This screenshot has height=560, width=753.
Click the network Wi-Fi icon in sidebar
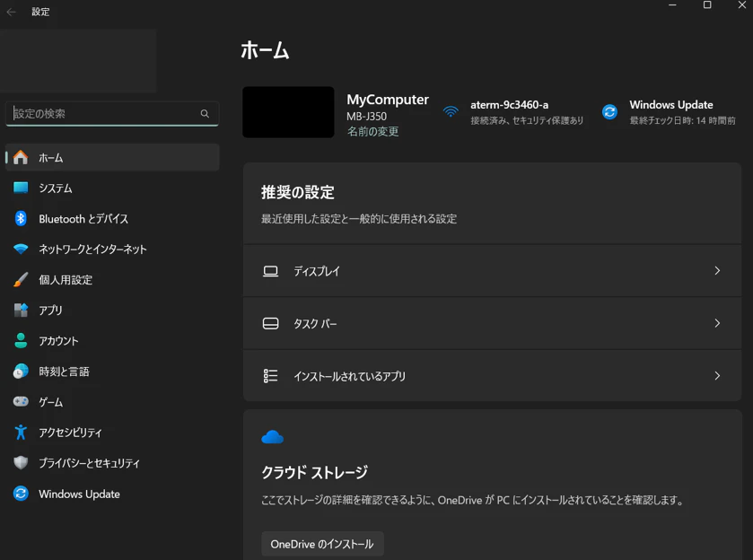[x=20, y=249]
